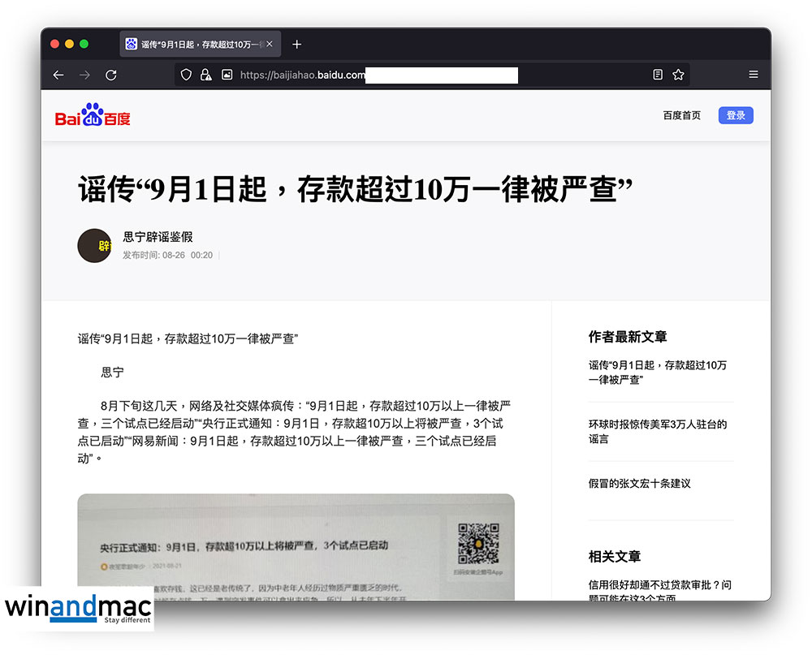Bookmark this page with the star icon
The height and width of the screenshot is (655, 812).
(679, 75)
